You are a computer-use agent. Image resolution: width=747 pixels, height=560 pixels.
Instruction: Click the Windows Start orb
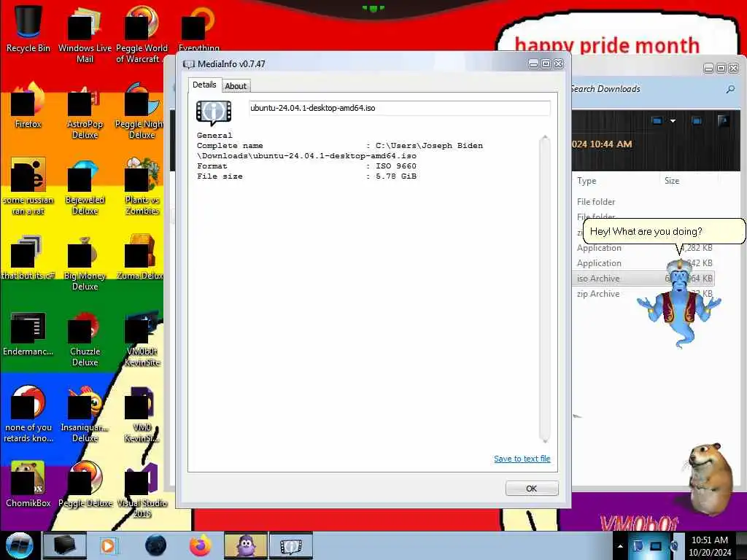point(20,545)
